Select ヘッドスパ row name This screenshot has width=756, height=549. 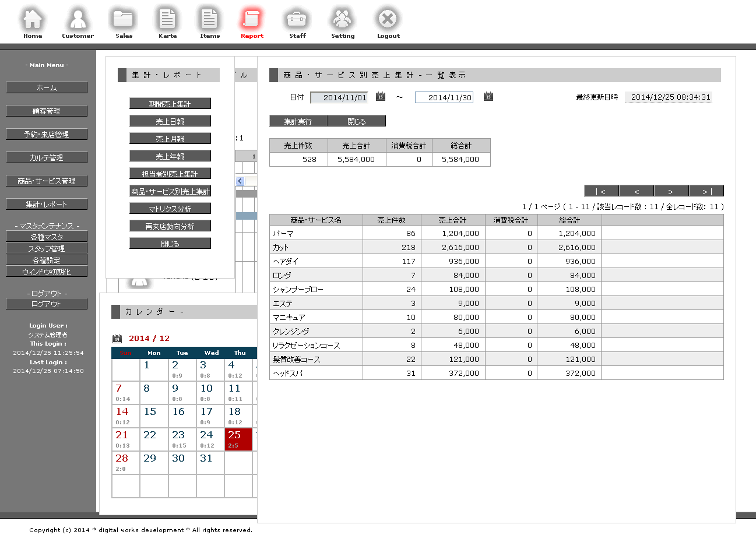[x=288, y=374]
